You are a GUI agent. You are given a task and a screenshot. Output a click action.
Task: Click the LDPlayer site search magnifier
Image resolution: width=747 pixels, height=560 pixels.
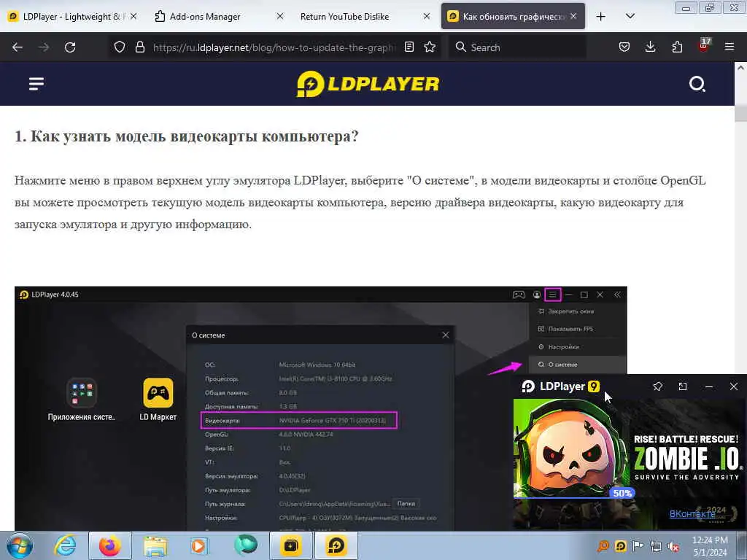697,84
